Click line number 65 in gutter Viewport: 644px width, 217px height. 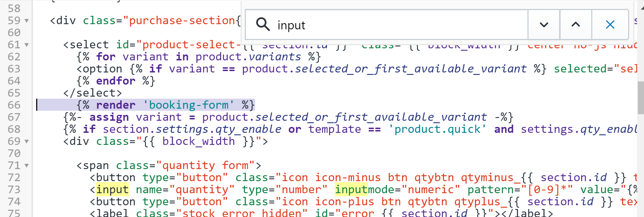(14, 93)
